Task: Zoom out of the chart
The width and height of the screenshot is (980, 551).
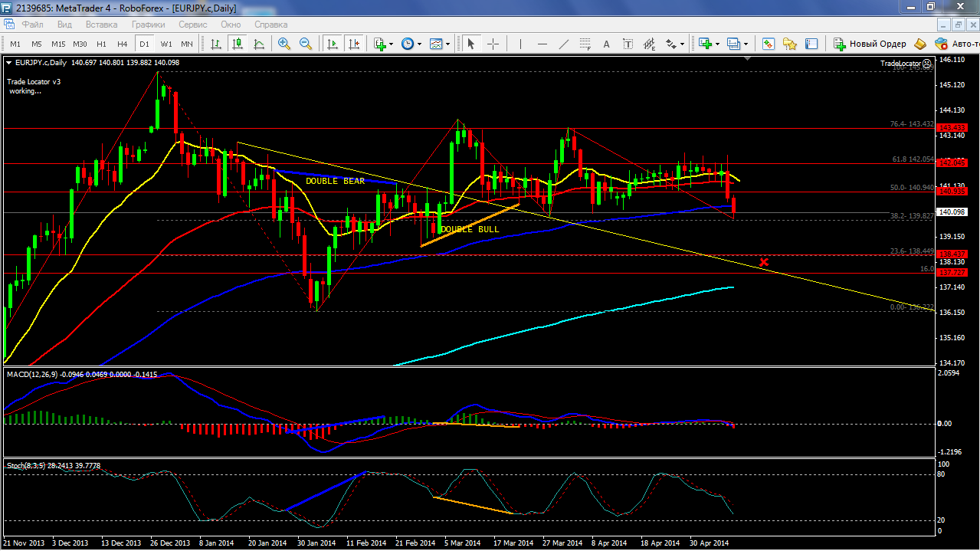Action: [306, 44]
